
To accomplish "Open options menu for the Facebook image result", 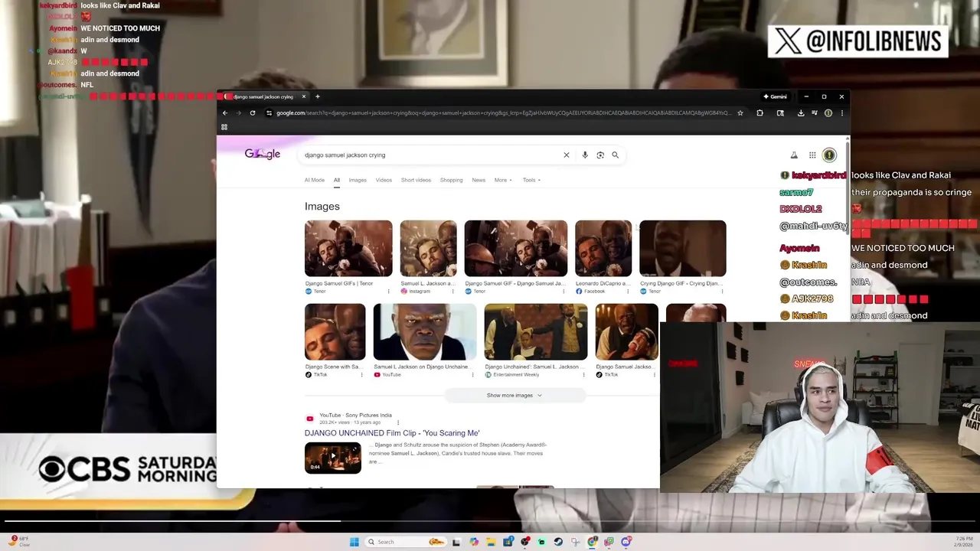I will pos(627,292).
